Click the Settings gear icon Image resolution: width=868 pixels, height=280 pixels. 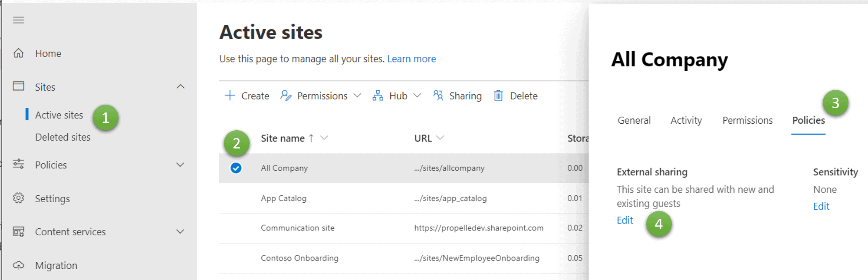(x=18, y=198)
